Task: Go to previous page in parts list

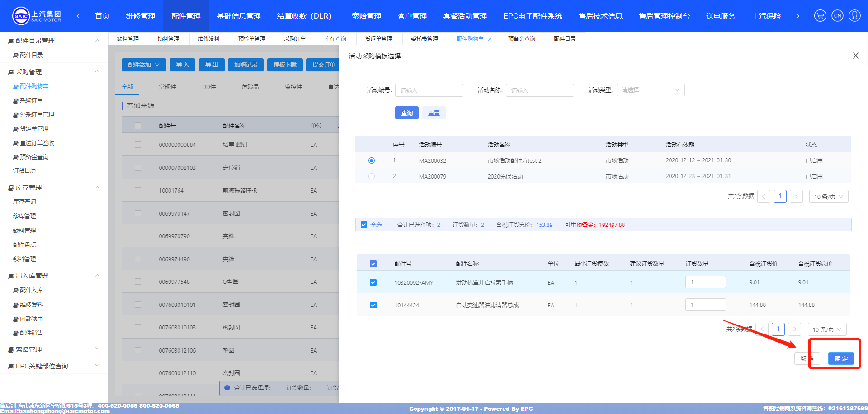Action: pyautogui.click(x=762, y=329)
